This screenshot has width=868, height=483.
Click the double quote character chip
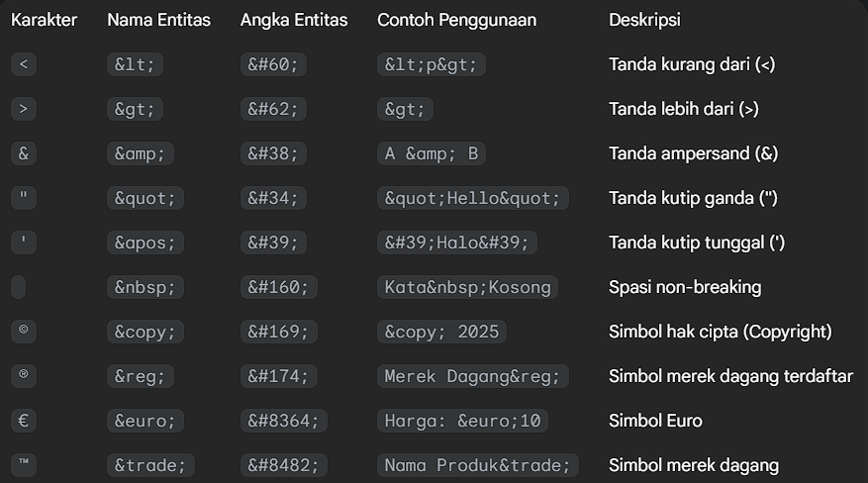(24, 198)
